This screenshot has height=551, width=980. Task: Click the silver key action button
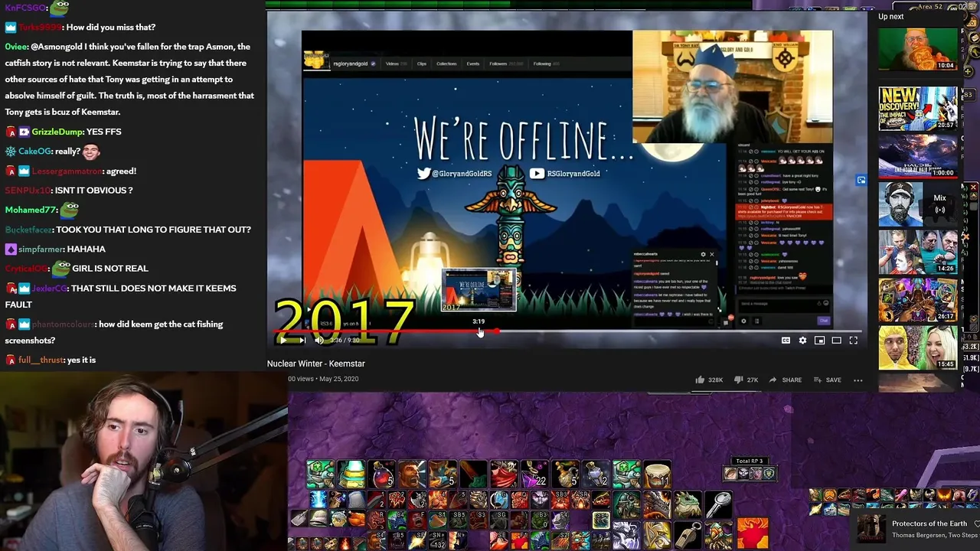(x=718, y=504)
